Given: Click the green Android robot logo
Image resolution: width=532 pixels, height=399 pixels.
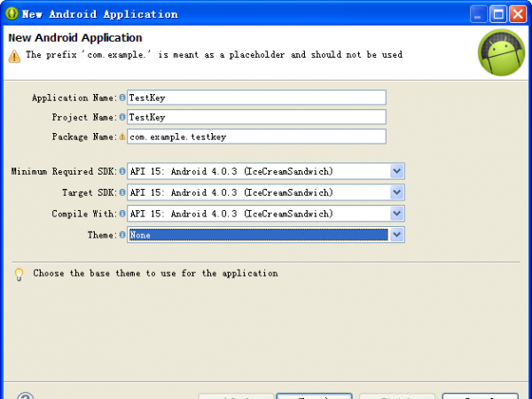Looking at the screenshot, I should click(x=501, y=52).
